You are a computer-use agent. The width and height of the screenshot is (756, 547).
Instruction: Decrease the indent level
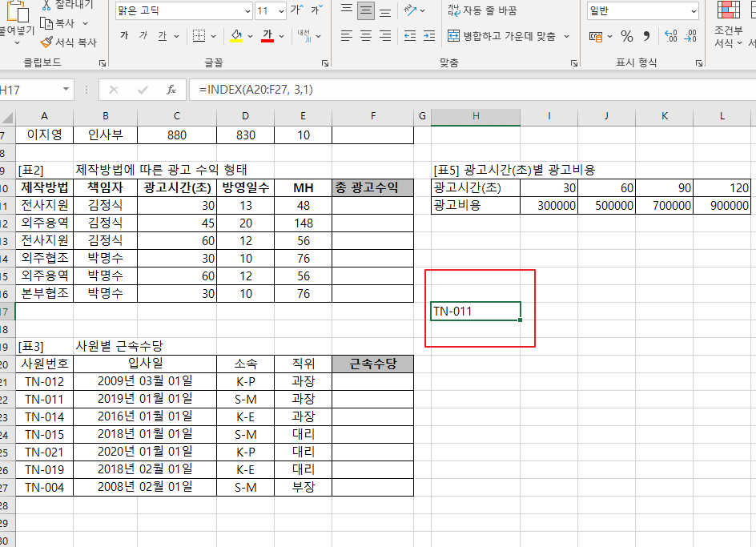(x=410, y=36)
